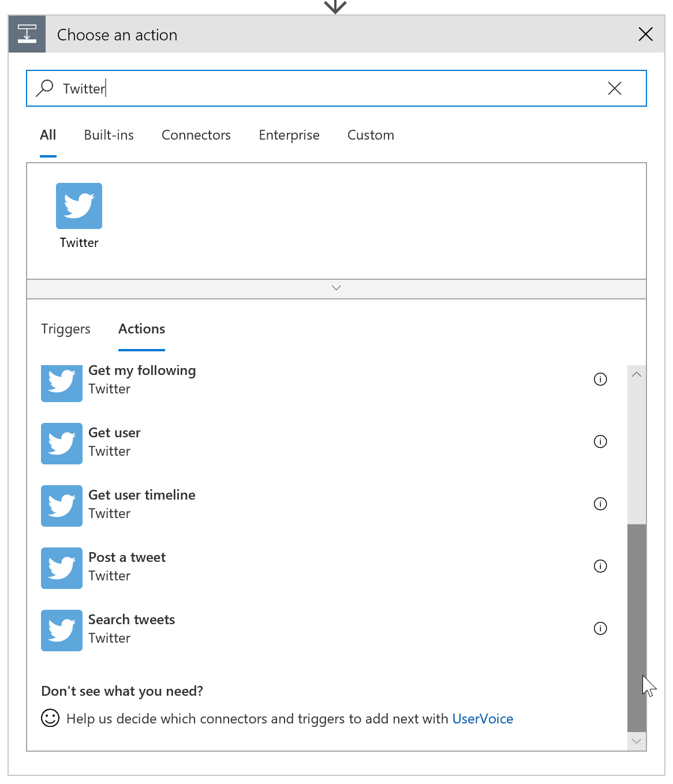Click the Get my following Twitter icon
The image size is (673, 784).
[62, 383]
